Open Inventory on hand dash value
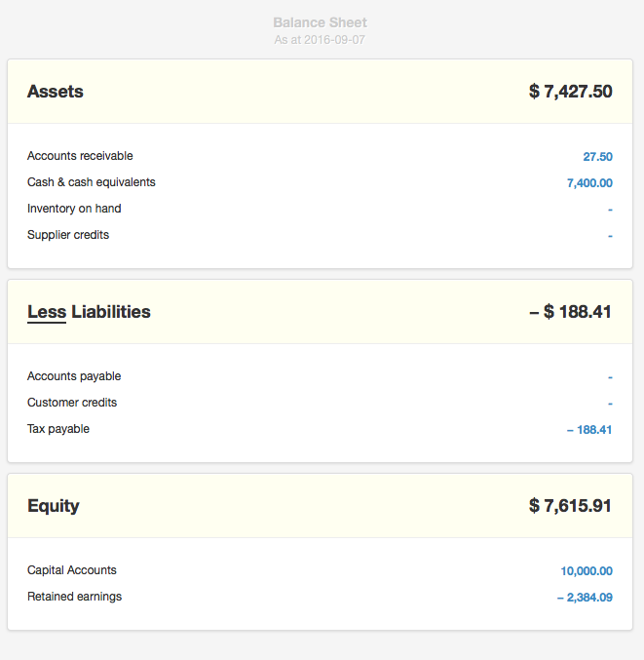 (x=610, y=210)
